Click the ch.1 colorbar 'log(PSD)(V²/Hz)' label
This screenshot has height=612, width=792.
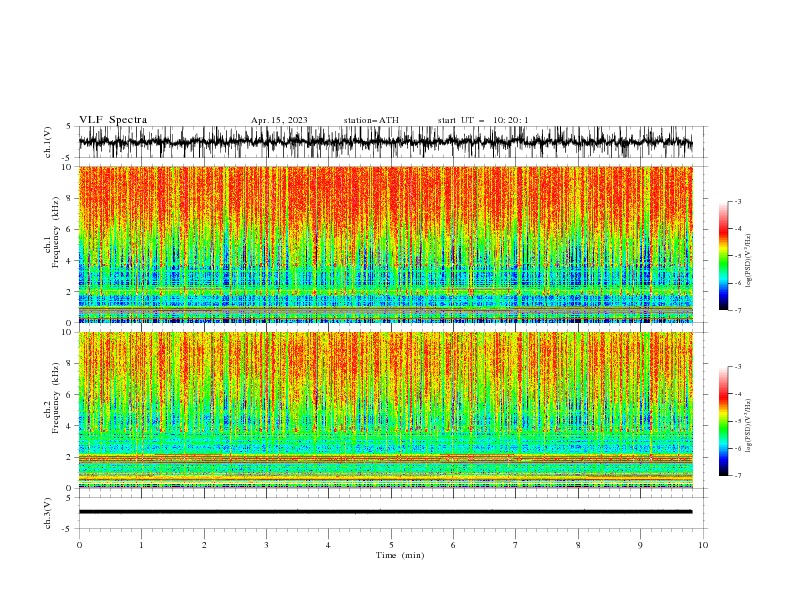pos(749,261)
